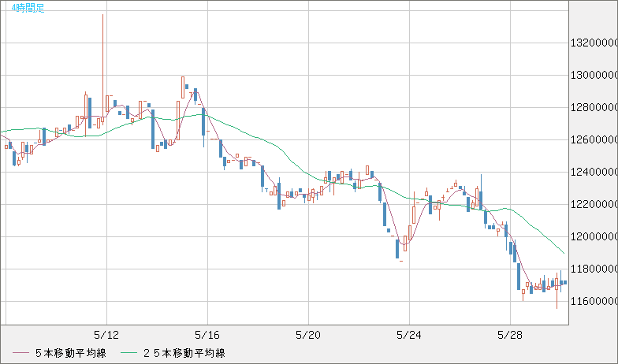
Task: Click the 4時間足 timeframe label
Action: point(28,8)
